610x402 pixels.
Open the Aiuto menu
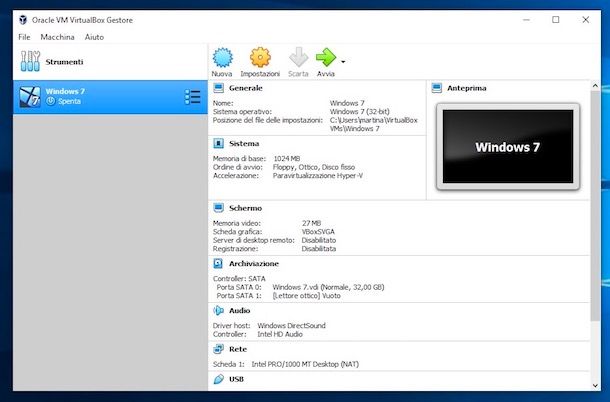click(x=94, y=37)
